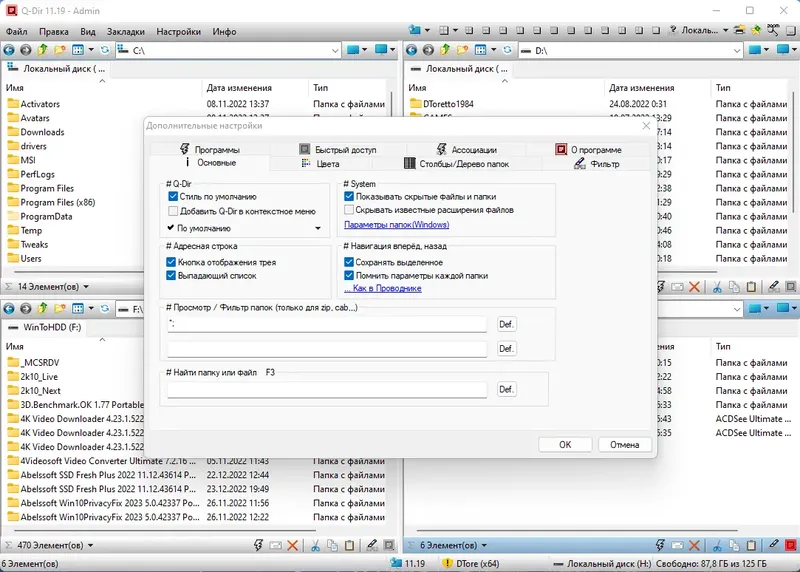Viewport: 800px width, 572px height.
Task: Open the Ассоциации tab
Action: tap(466, 150)
